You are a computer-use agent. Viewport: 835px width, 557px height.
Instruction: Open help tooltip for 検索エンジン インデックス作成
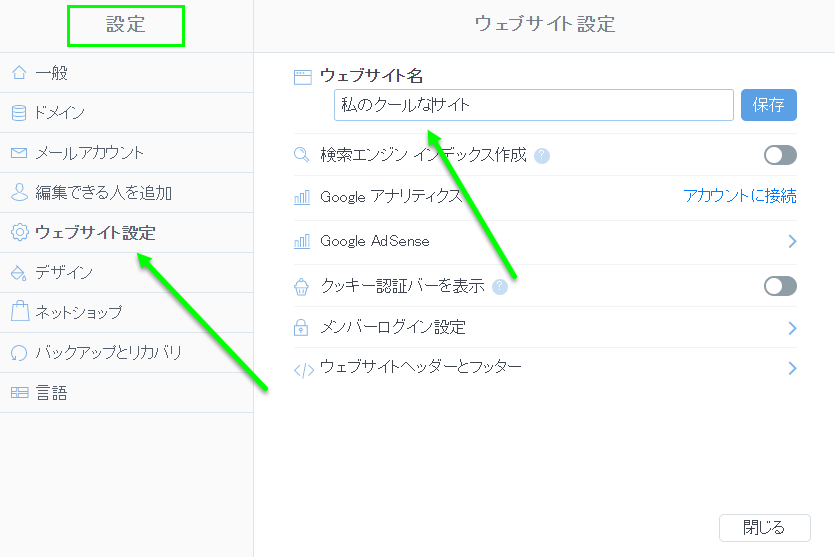(x=542, y=155)
